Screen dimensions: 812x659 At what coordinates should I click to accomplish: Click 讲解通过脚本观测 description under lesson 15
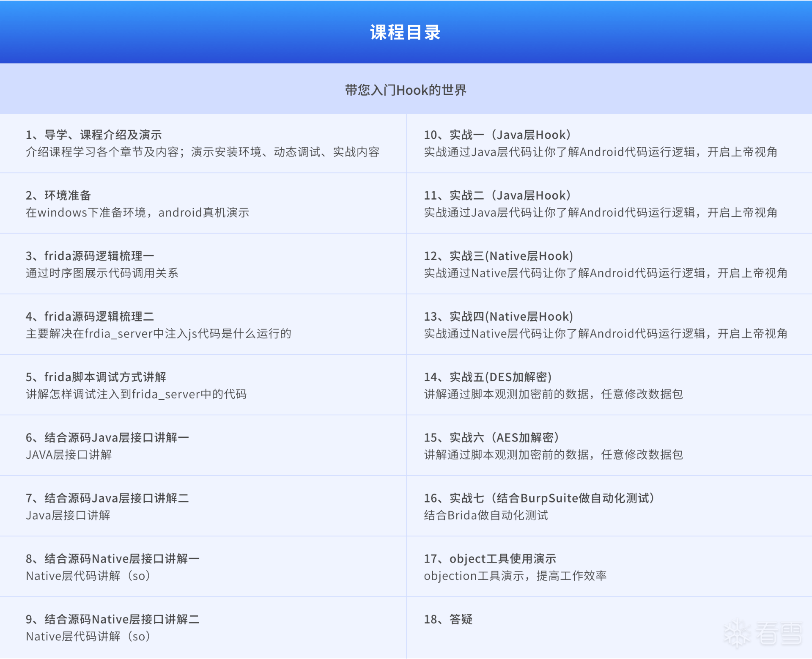(x=554, y=454)
